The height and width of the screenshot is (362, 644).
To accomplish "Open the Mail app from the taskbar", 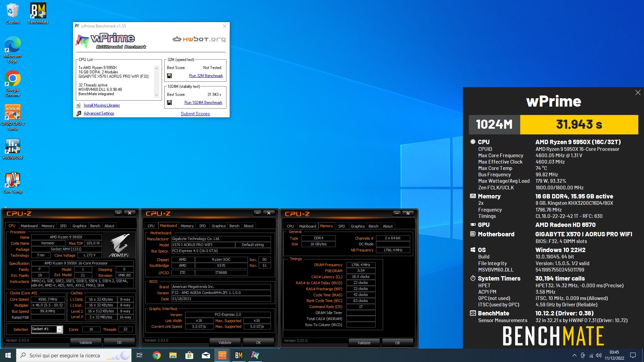I will point(206,355).
